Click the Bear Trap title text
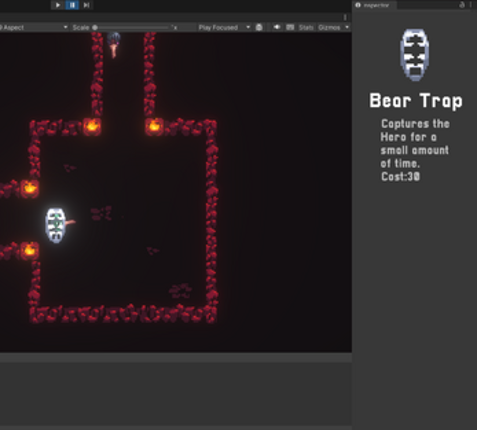Viewport: 477px width, 430px height. (x=416, y=101)
